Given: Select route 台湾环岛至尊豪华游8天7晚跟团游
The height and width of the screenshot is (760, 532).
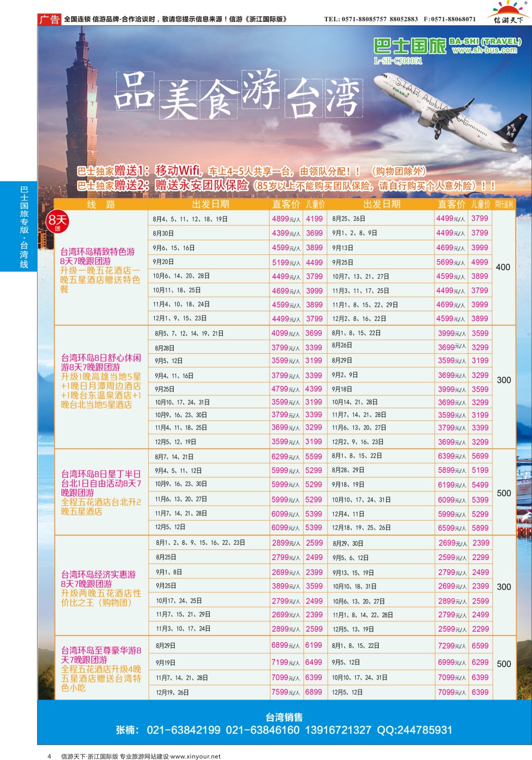Looking at the screenshot, I should (101, 654).
